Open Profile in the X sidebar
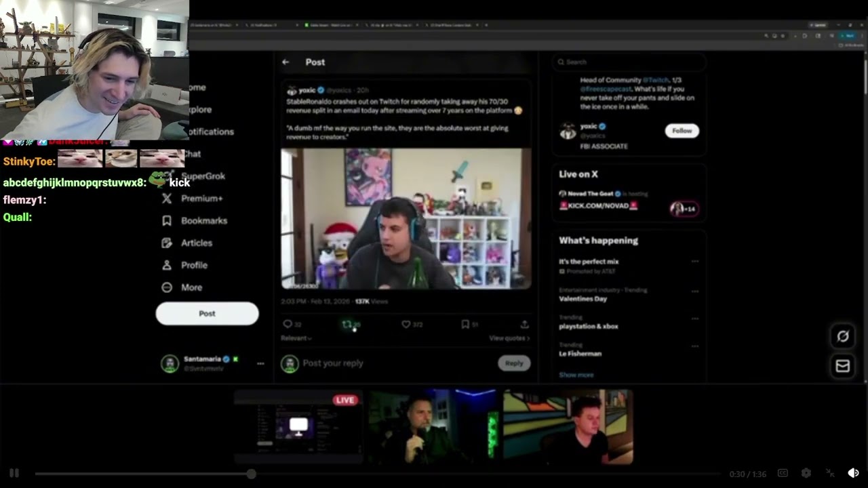 [x=194, y=265]
